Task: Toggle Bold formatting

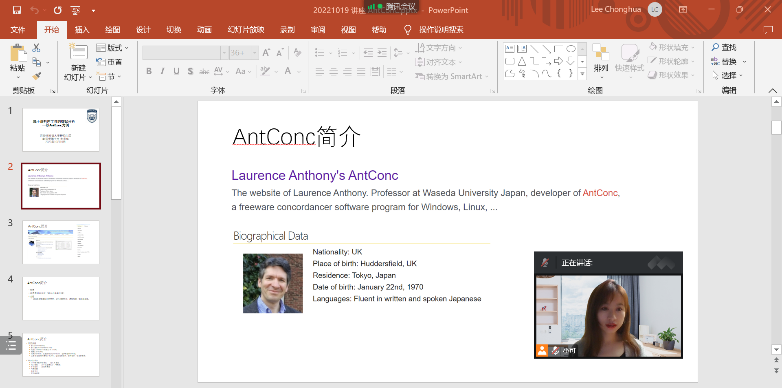Action: pyautogui.click(x=149, y=71)
